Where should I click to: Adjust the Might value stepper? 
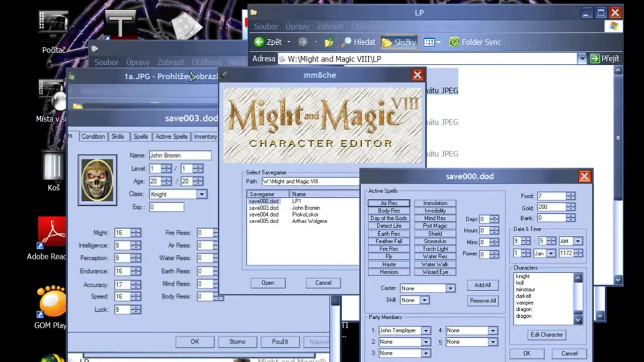(135, 233)
